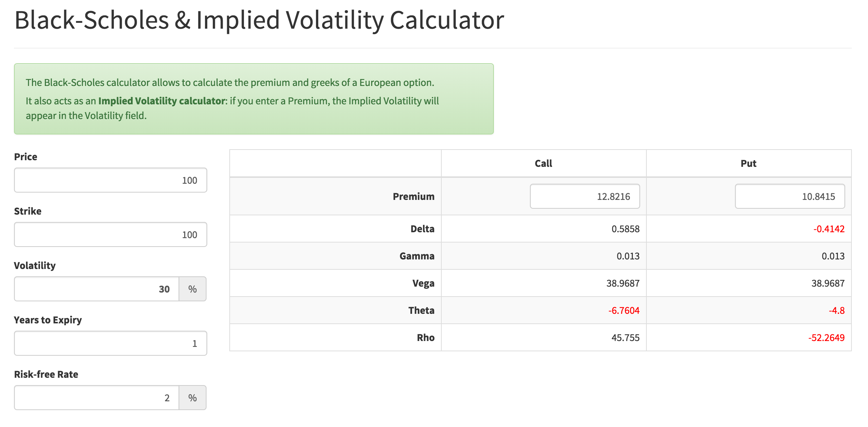Select the Volatility input box
The height and width of the screenshot is (427, 868).
[96, 289]
